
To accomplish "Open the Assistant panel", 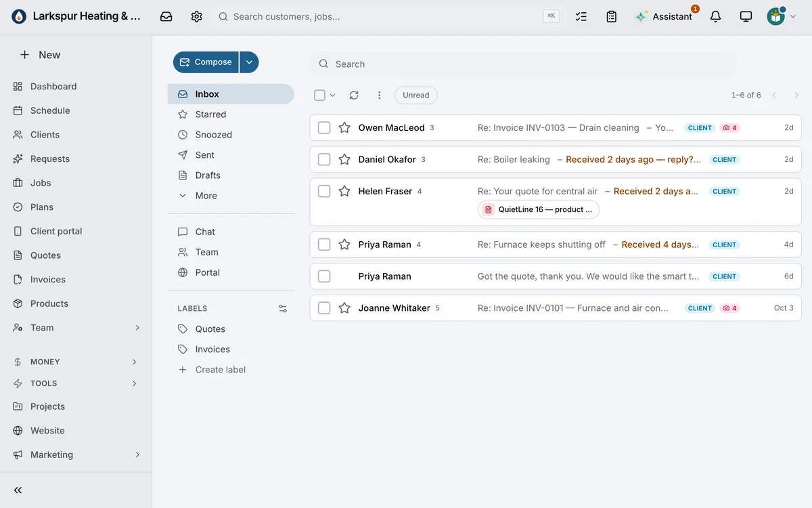I will coord(664,16).
